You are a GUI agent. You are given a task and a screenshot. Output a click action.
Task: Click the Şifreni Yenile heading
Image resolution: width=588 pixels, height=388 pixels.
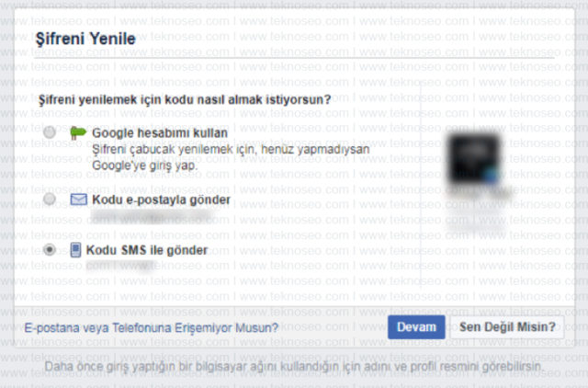coord(85,39)
